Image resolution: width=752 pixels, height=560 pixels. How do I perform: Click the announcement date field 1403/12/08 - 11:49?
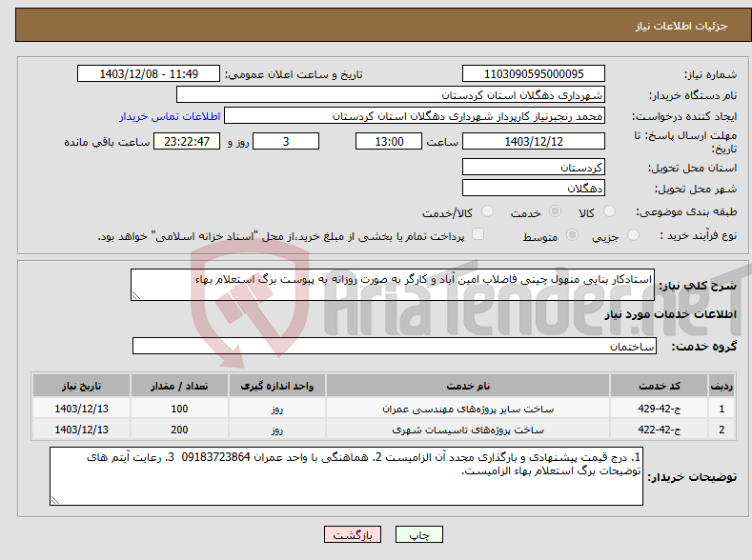[149, 73]
